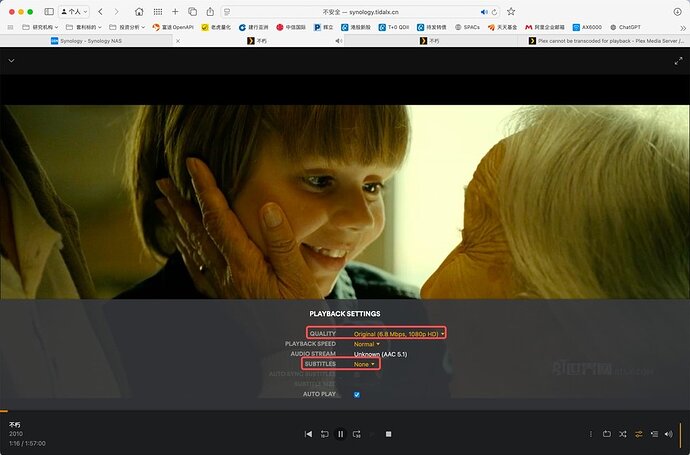Enter fullscreen with the expand arrows
690x455 pixels.
(x=679, y=61)
